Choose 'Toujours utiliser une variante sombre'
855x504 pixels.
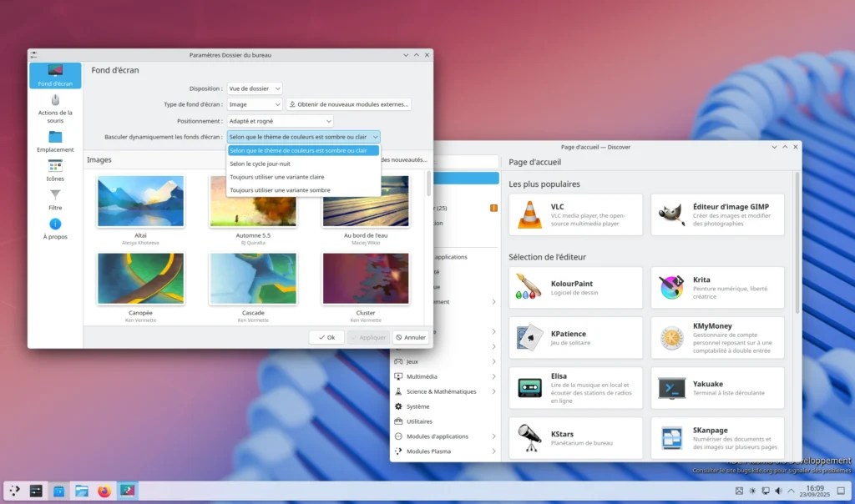(x=304, y=190)
